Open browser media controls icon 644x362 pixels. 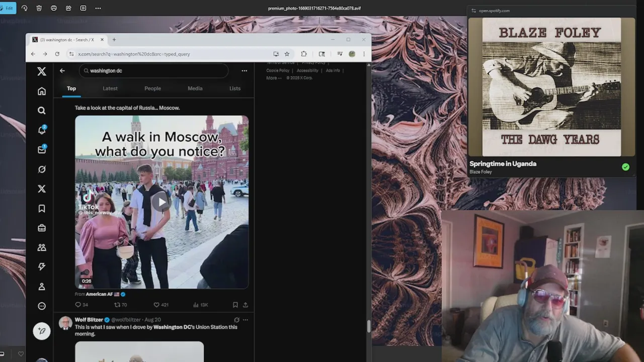pos(340,54)
